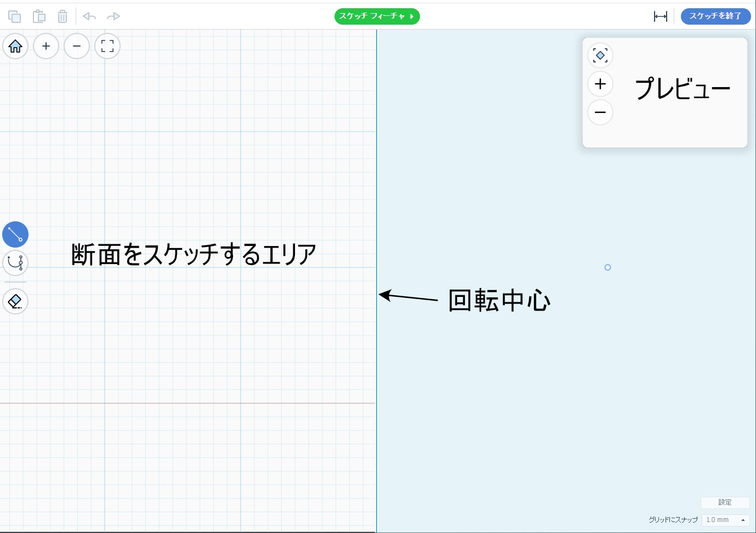Reset sketch view with Home icon

15,46
